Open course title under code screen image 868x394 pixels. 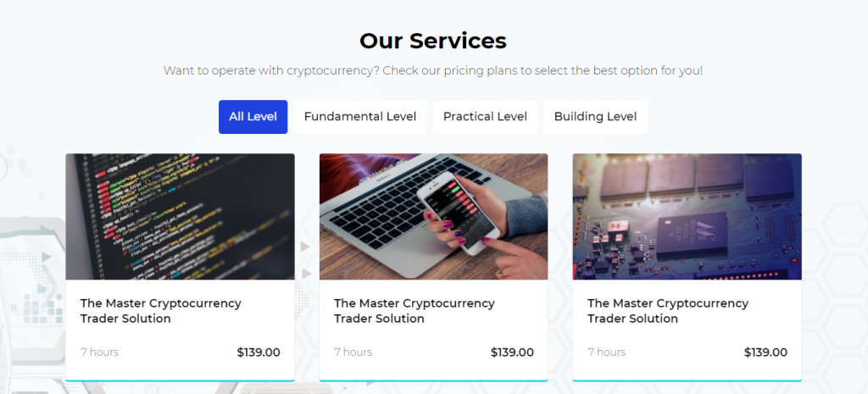[x=161, y=311]
